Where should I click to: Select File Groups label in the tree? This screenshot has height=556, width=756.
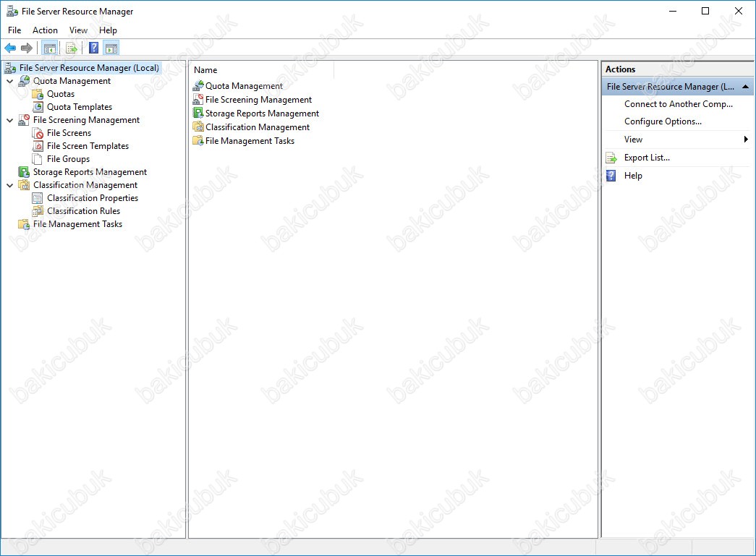[x=68, y=159]
